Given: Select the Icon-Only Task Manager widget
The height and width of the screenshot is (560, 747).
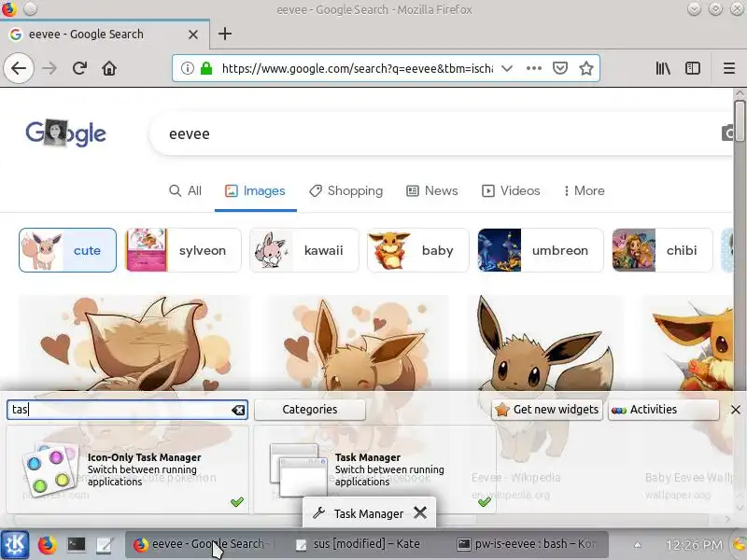Looking at the screenshot, I should coord(128,469).
